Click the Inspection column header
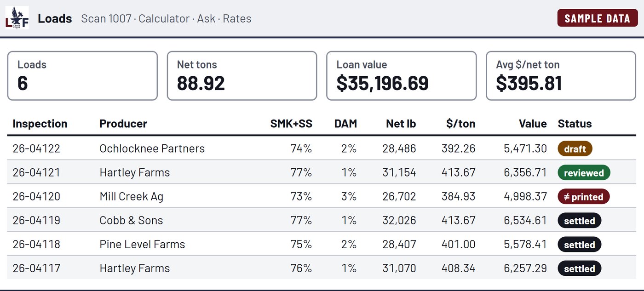The height and width of the screenshot is (291, 644). [40, 124]
